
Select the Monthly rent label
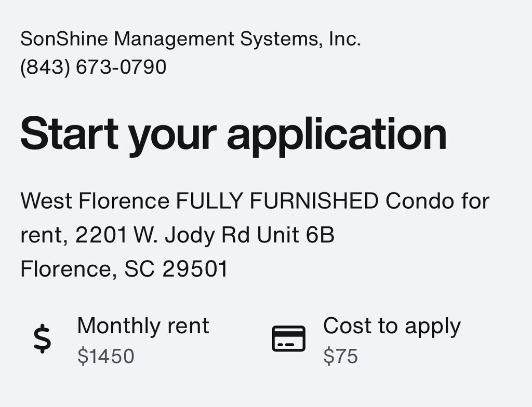[143, 326]
